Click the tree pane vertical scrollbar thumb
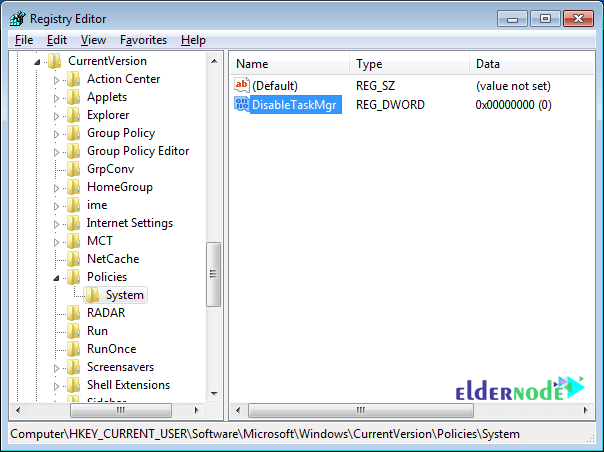 [x=213, y=274]
